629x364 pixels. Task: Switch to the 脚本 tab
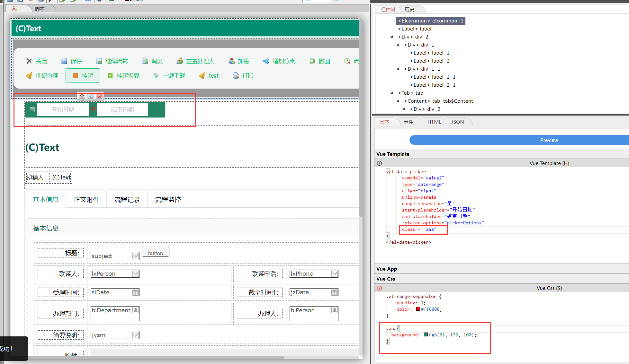40,9
